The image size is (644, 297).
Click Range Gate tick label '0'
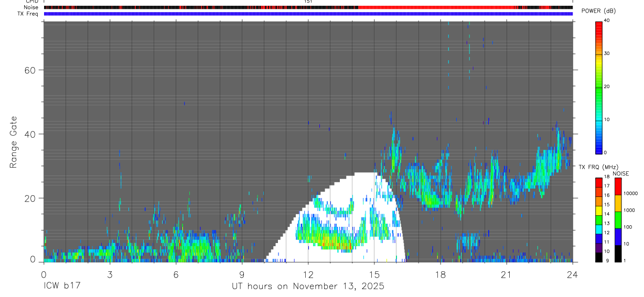(33, 259)
